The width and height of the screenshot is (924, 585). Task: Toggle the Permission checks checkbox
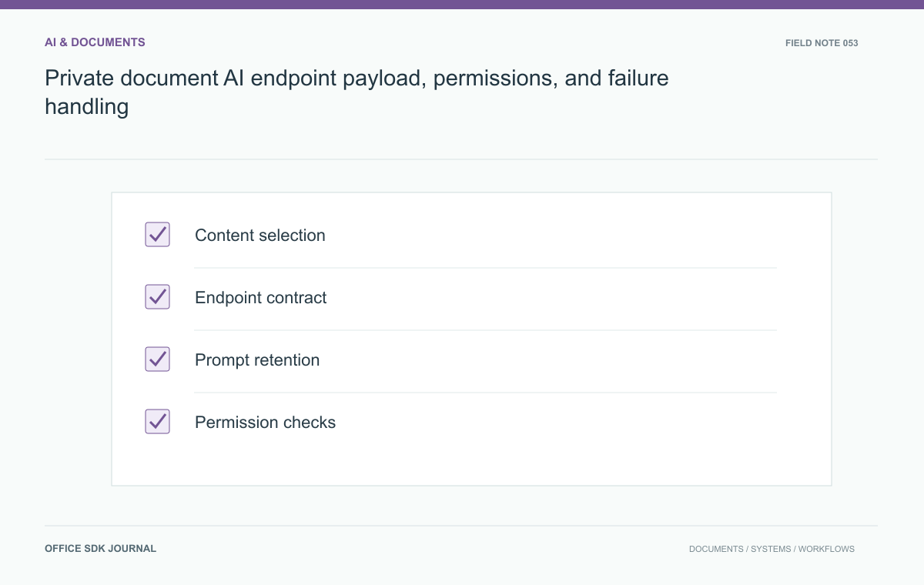pyautogui.click(x=157, y=422)
